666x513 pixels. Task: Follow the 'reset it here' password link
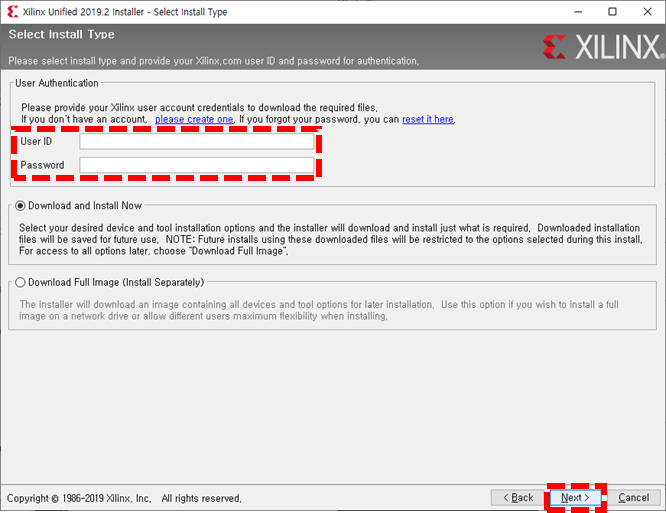(x=428, y=119)
